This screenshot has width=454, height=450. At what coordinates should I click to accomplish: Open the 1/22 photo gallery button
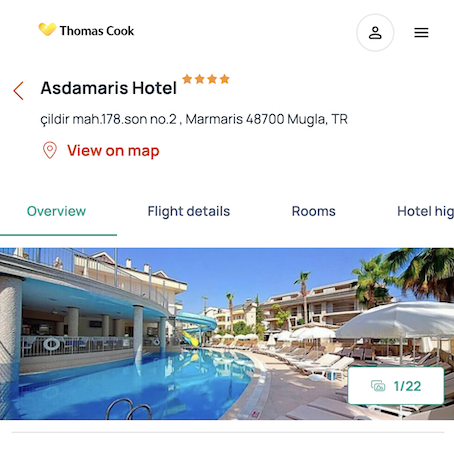point(396,386)
